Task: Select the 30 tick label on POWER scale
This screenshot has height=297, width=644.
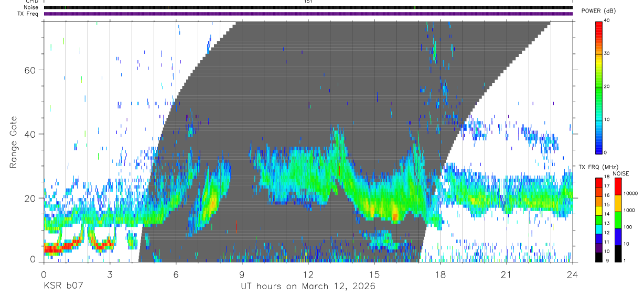Action: 606,53
